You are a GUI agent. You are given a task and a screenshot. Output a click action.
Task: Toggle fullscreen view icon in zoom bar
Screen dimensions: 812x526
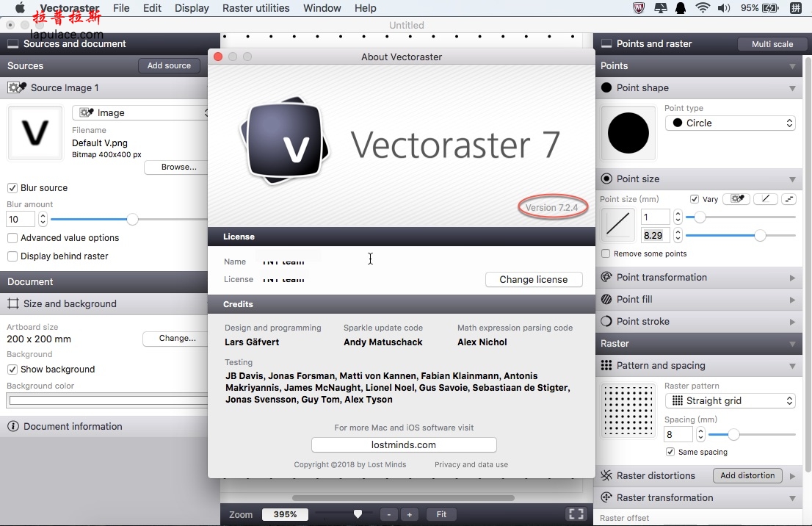pos(576,514)
